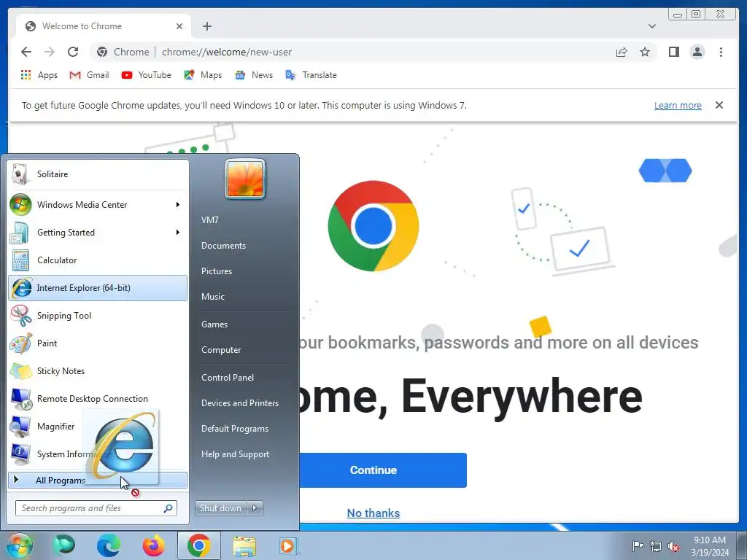This screenshot has width=747, height=560.
Task: Open Pictures from Start menu
Action: [x=217, y=271]
